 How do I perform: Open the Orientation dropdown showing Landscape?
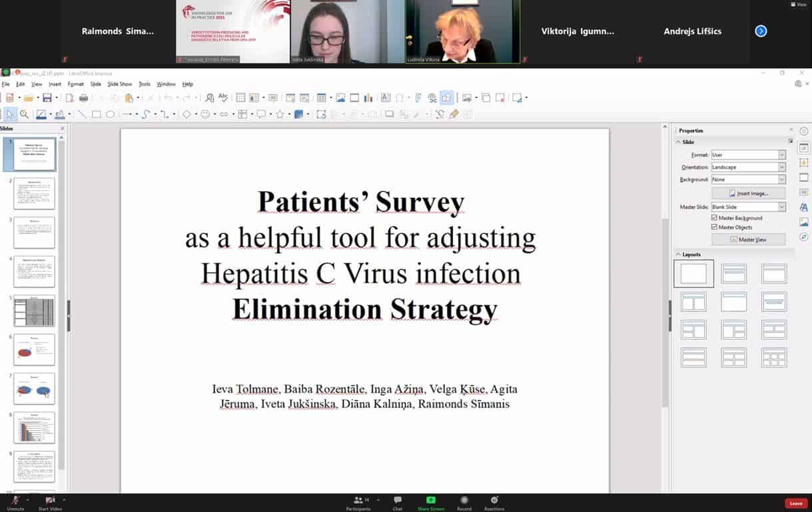tap(749, 167)
